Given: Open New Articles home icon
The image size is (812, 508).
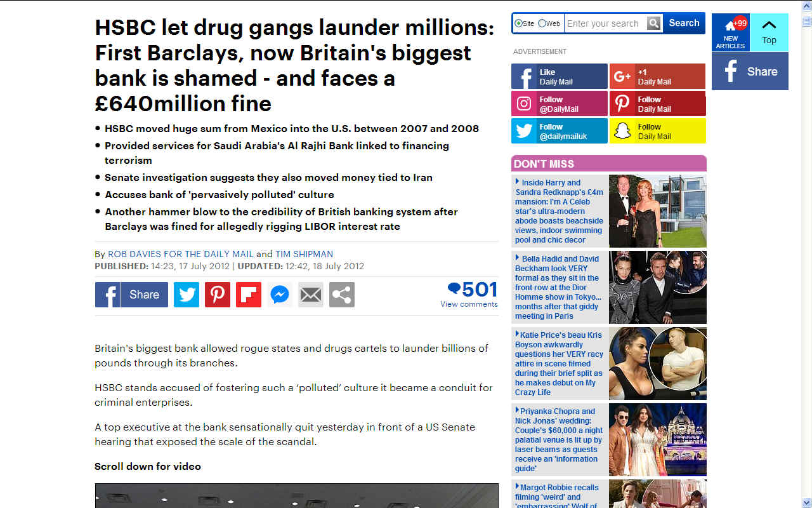Looking at the screenshot, I should (730, 32).
